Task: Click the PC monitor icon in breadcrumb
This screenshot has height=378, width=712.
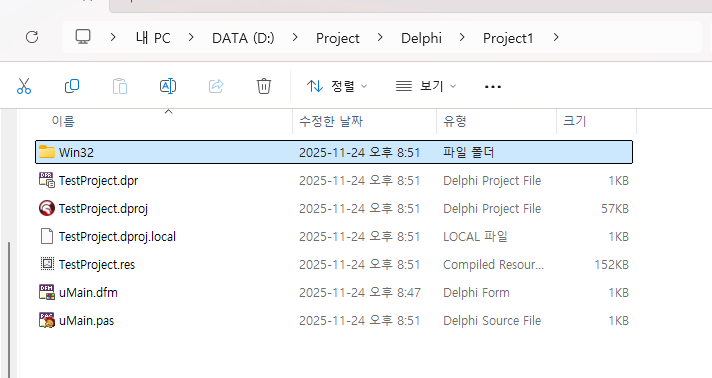Action: pyautogui.click(x=83, y=37)
